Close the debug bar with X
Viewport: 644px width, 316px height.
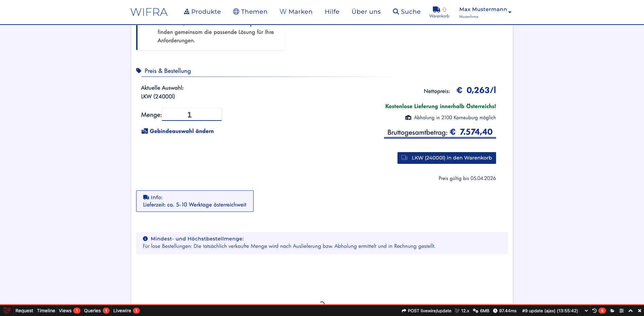(x=640, y=311)
